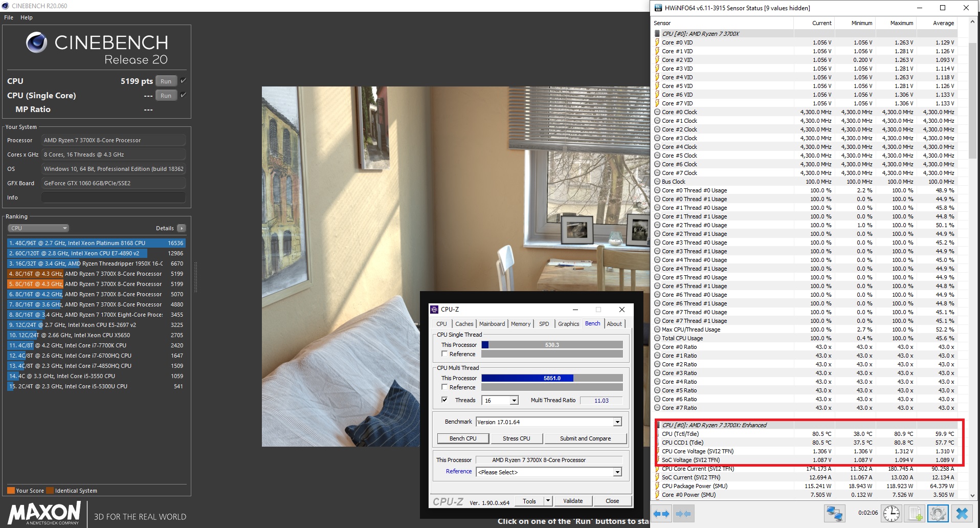Switch to the Graphics tab in CPU-Z
Image resolution: width=980 pixels, height=528 pixels.
click(x=569, y=324)
